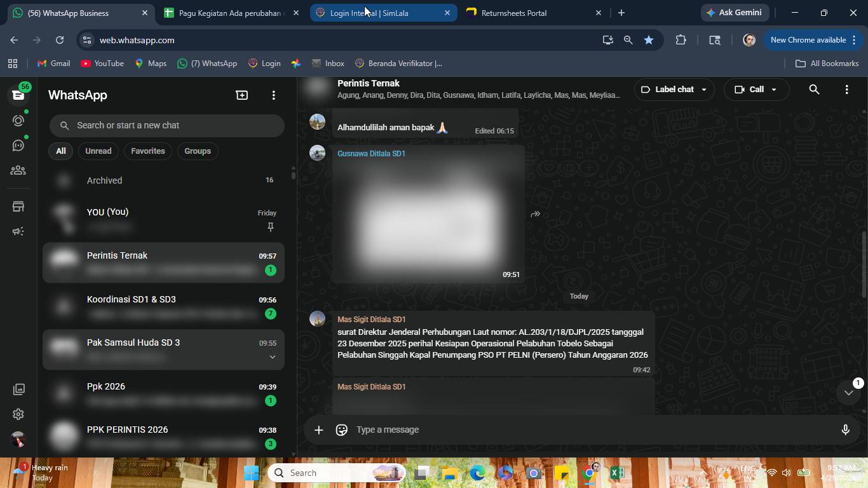
Task: Go back with the browser back arrow
Action: click(14, 40)
